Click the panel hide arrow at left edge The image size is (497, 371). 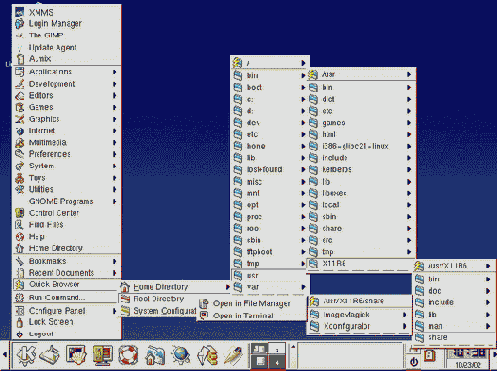(x=4, y=355)
